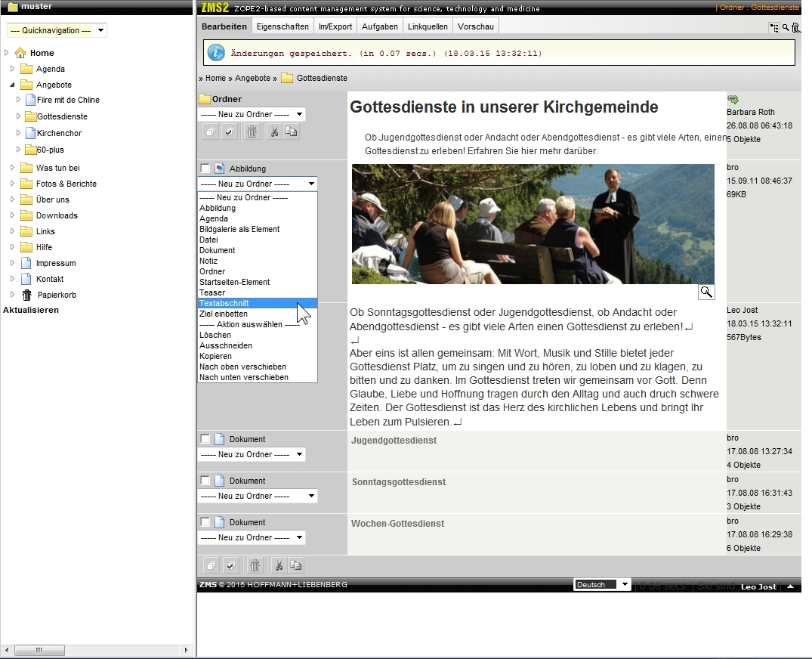Viewport: 812px width, 659px height.
Task: Choose Löschen action in dropdown list
Action: [258, 336]
